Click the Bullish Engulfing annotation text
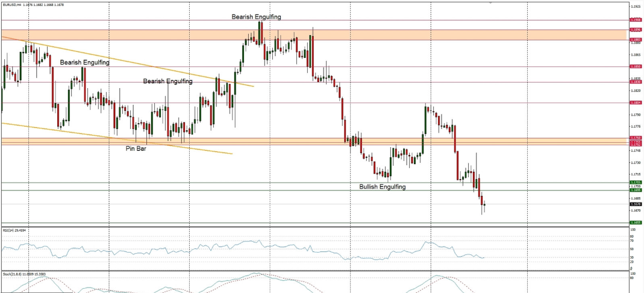 pos(382,187)
